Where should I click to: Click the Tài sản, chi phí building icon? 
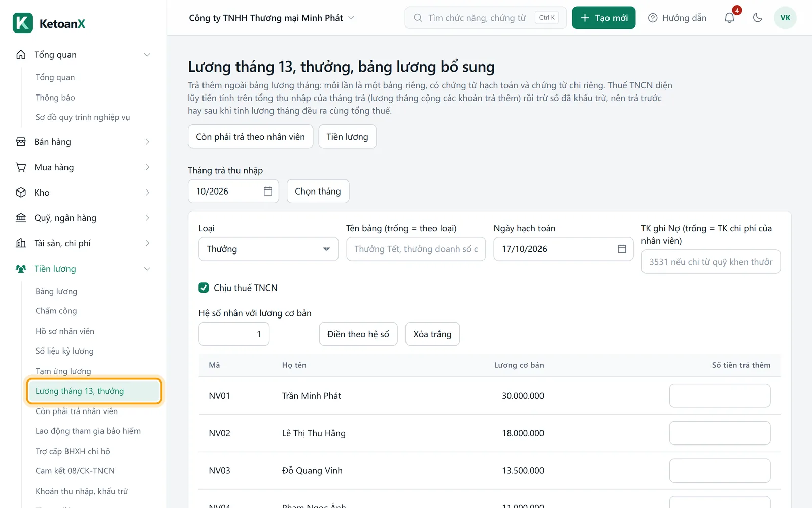[21, 243]
